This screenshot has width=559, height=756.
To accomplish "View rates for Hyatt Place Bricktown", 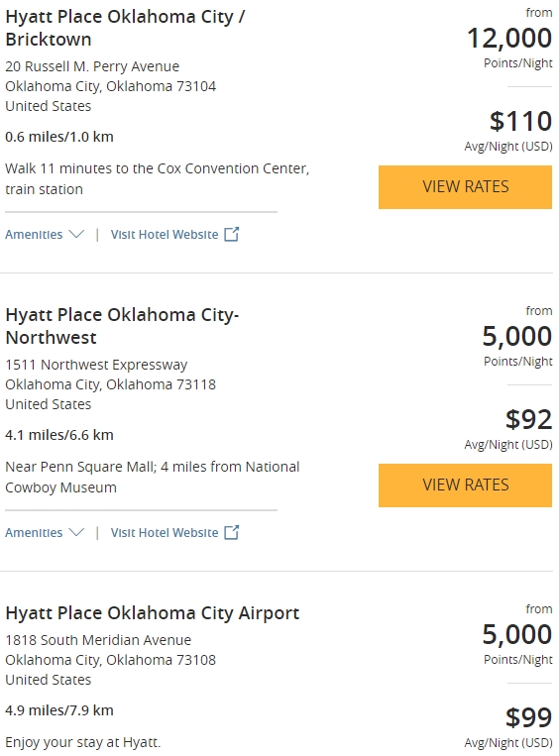I will (x=465, y=187).
